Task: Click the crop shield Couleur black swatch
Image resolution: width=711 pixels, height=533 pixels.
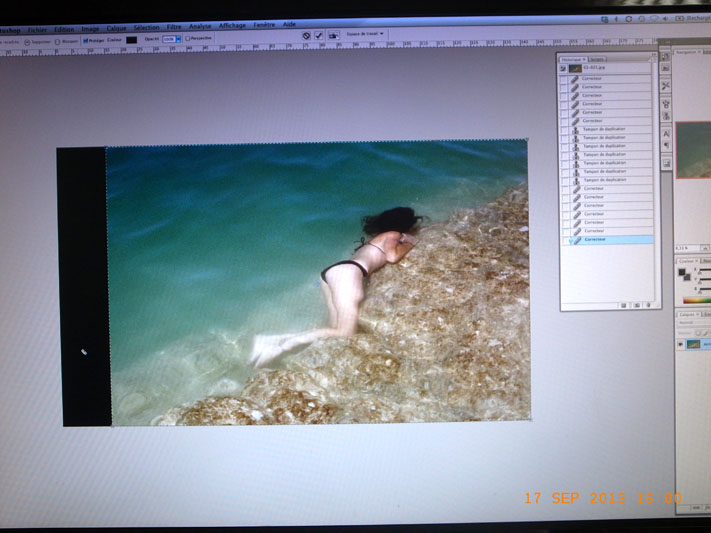Action: (x=131, y=40)
